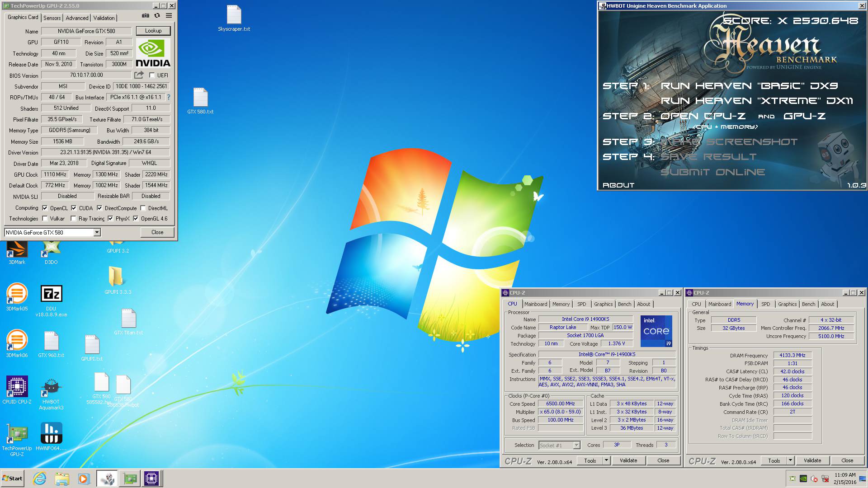Screen dimensions: 868x488
Task: Open Graphics tab in right CPU-Z window
Action: 787,304
